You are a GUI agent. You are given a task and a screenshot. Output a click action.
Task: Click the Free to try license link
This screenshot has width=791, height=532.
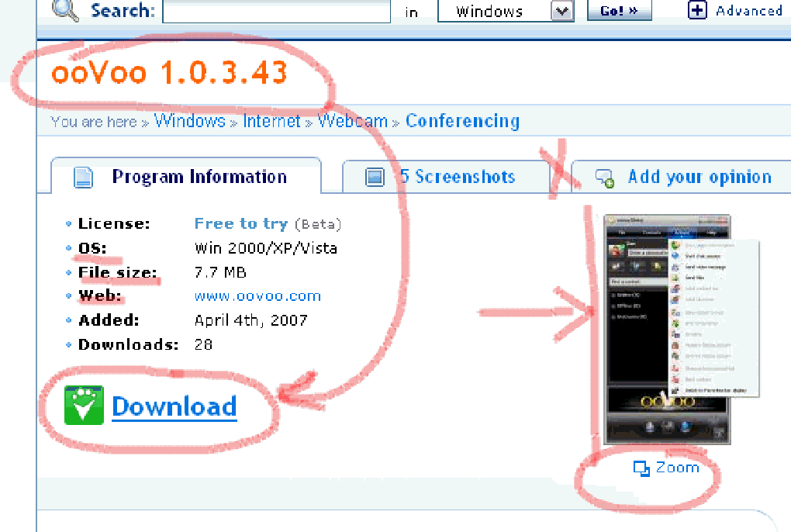241,223
